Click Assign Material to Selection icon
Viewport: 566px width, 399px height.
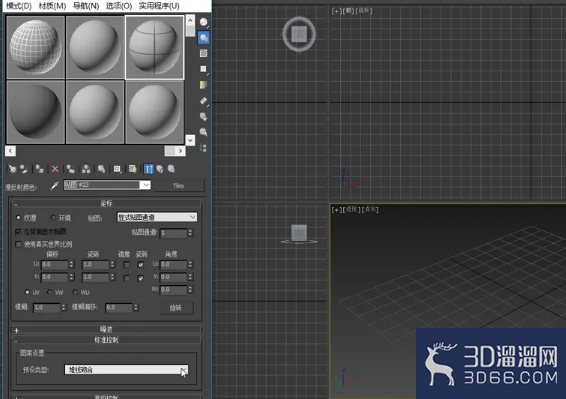[39, 169]
